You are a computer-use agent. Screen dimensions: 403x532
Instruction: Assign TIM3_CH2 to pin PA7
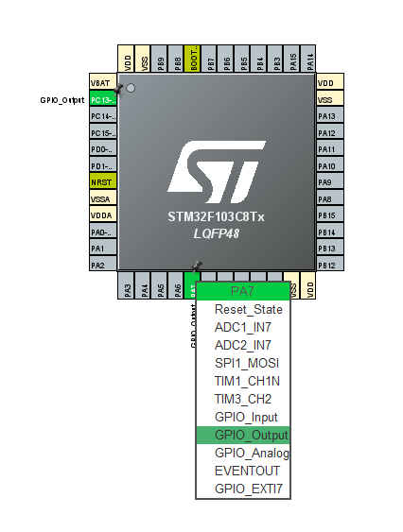click(243, 400)
